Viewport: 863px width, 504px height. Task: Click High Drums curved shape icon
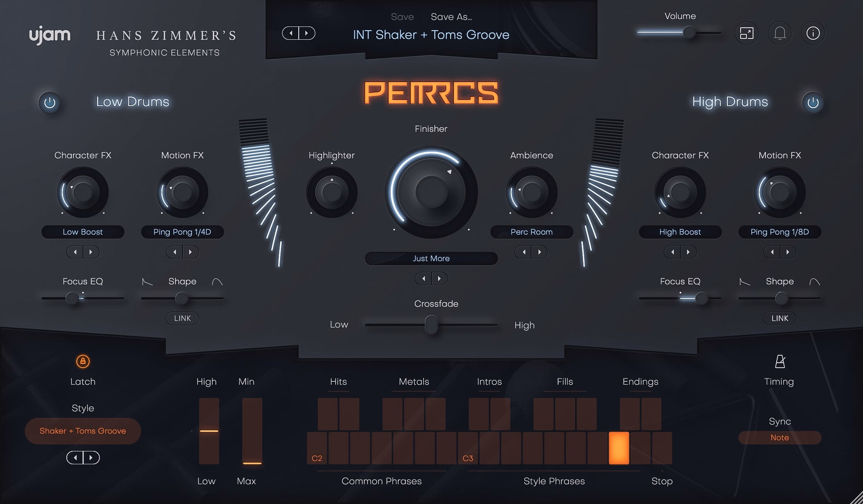tap(815, 282)
